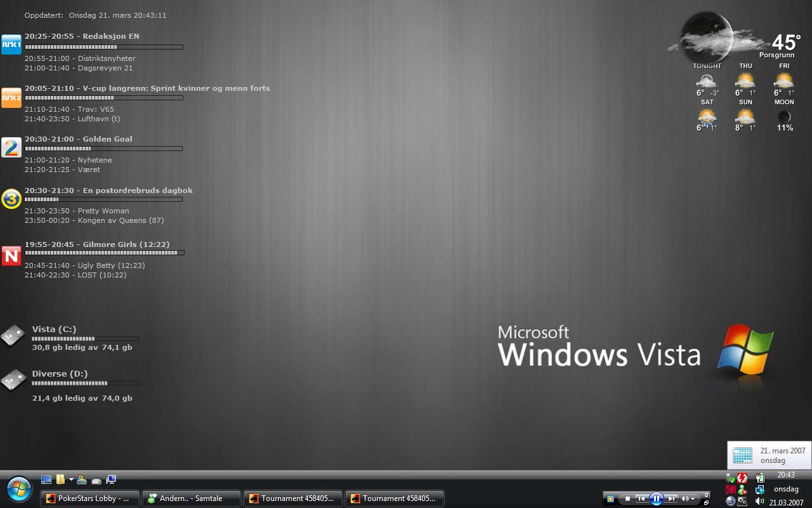The width and height of the screenshot is (812, 508).
Task: Click network connection tray icon
Action: [760, 490]
